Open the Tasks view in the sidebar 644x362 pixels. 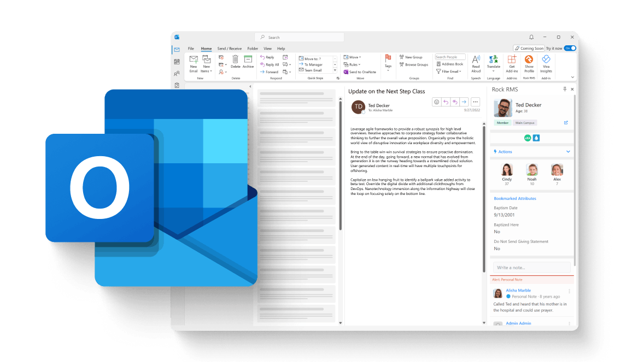coord(177,85)
